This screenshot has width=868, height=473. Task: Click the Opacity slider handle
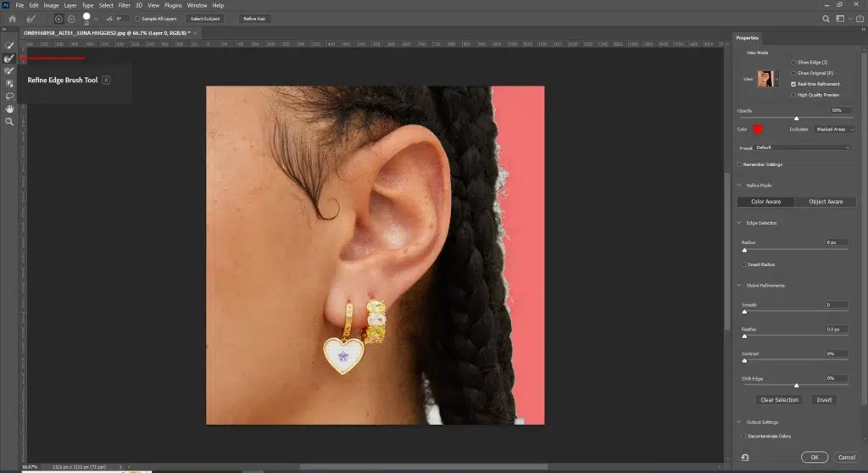pos(796,119)
